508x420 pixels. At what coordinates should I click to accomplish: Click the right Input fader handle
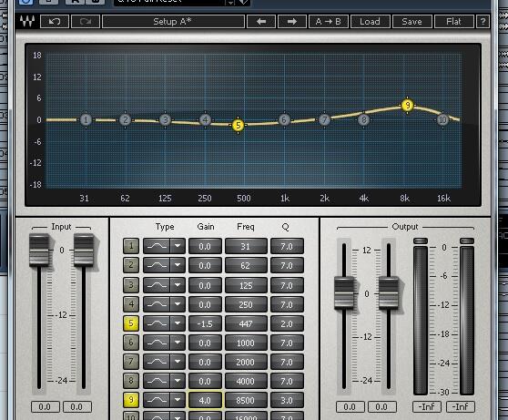pos(84,251)
